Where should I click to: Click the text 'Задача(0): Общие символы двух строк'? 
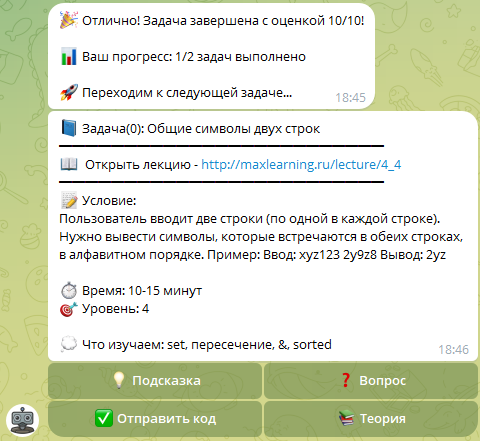point(201,129)
